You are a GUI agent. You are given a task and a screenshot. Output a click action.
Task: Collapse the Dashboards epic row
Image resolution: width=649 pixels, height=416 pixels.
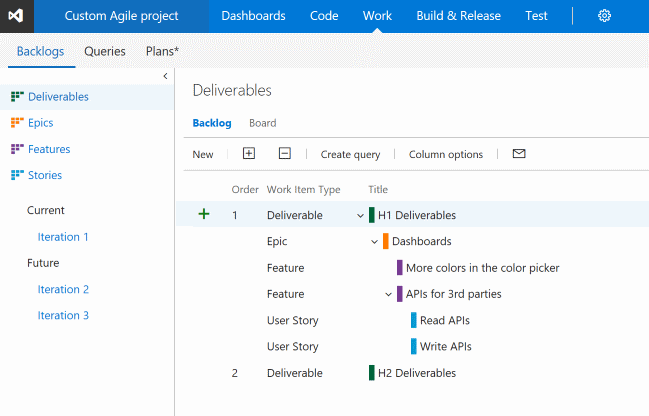pos(374,241)
